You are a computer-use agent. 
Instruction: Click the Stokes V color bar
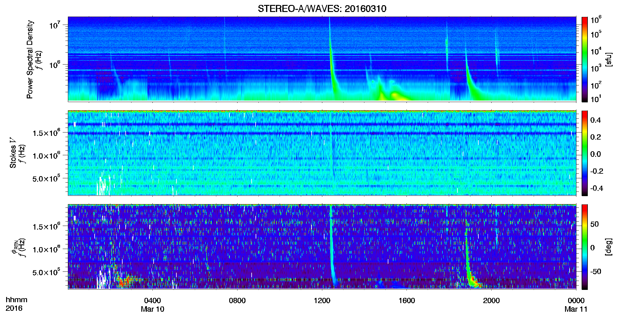coord(584,153)
